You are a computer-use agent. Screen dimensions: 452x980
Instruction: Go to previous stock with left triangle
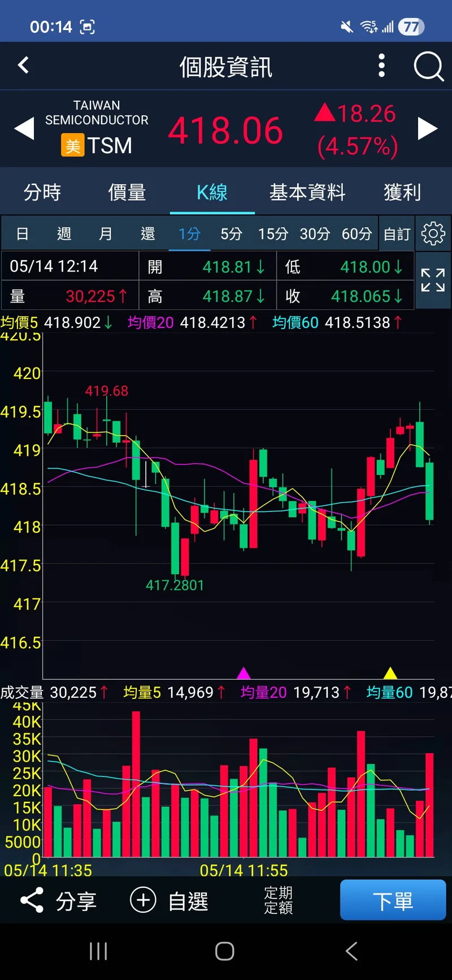(x=24, y=129)
